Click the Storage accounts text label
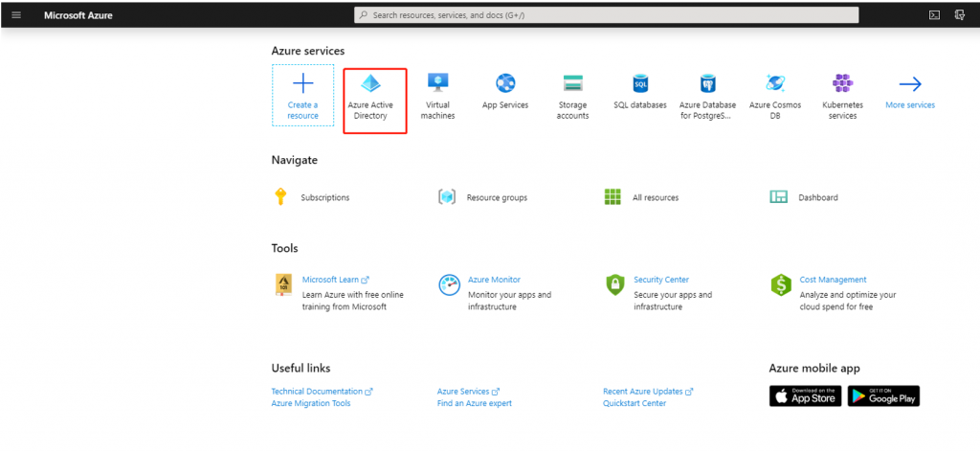This screenshot has width=980, height=451. coord(572,110)
